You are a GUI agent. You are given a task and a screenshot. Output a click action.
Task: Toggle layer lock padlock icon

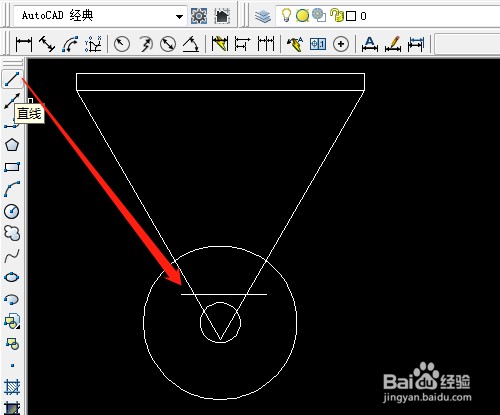click(336, 15)
